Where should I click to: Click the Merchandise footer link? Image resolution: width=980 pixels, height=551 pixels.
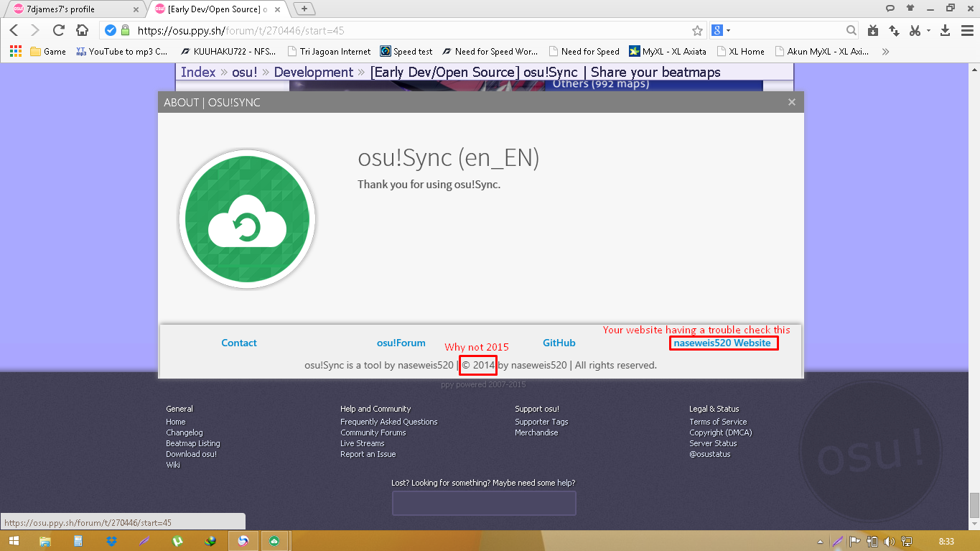[536, 432]
